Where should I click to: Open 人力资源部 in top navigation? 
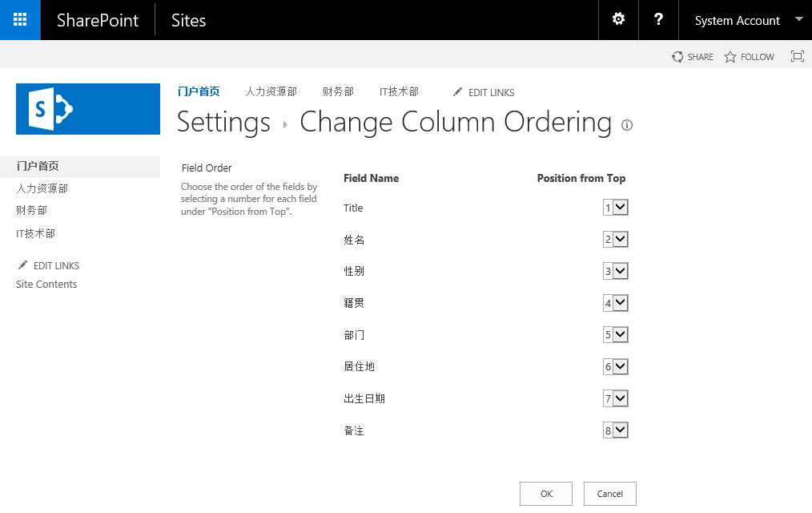click(x=271, y=92)
